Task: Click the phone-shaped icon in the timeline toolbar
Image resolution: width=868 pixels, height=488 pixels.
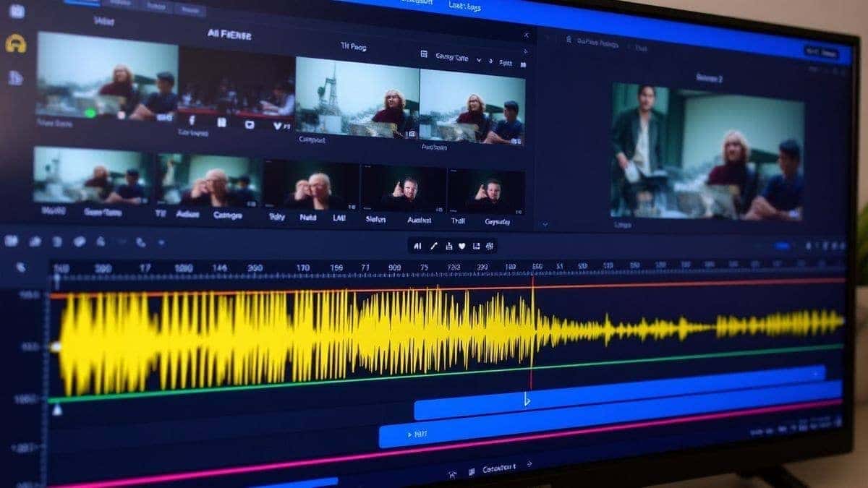Action: [x=140, y=242]
